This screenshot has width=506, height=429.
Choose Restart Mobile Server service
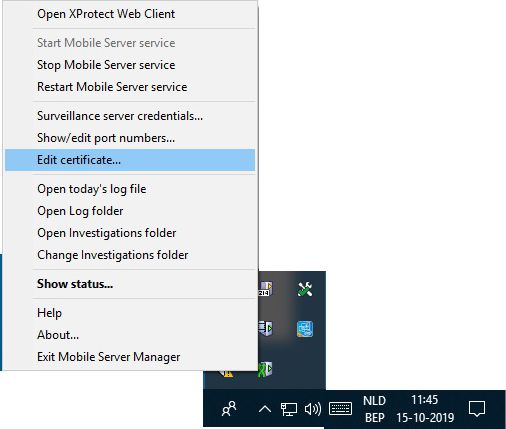(x=130, y=87)
